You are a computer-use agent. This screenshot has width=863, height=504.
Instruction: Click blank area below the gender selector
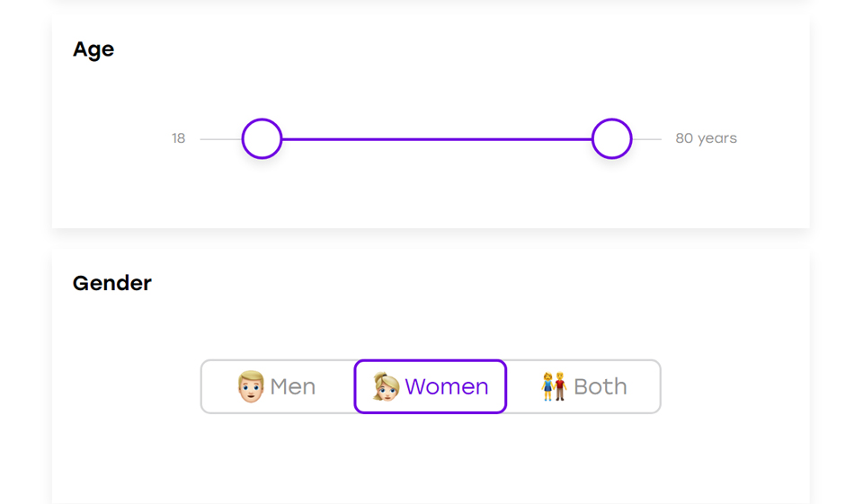[x=431, y=458]
